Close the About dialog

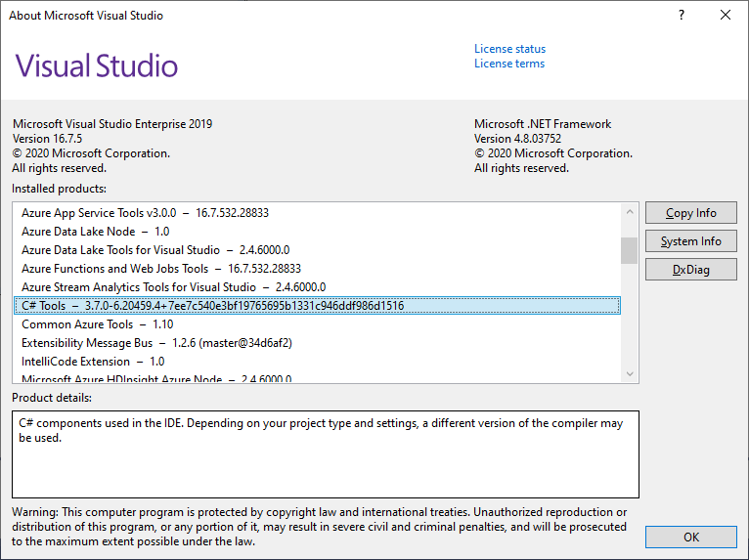point(726,16)
